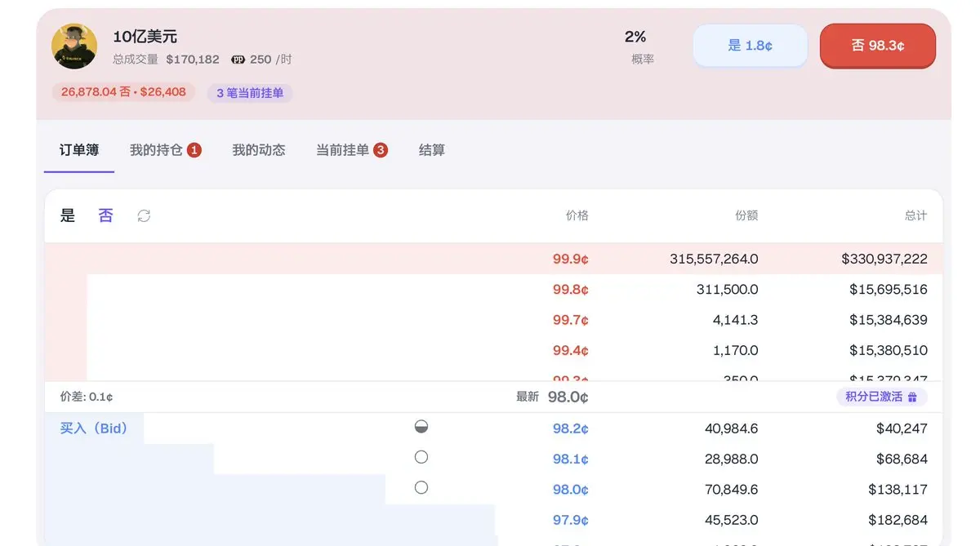Click the 250 /时 rate text
Screen dimensions: 980x546
(271, 60)
